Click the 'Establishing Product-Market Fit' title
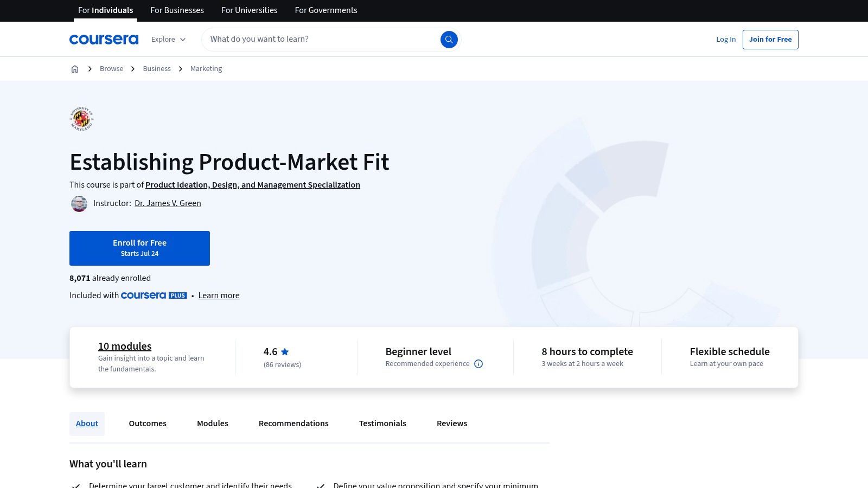This screenshot has width=868, height=488. pos(229,162)
